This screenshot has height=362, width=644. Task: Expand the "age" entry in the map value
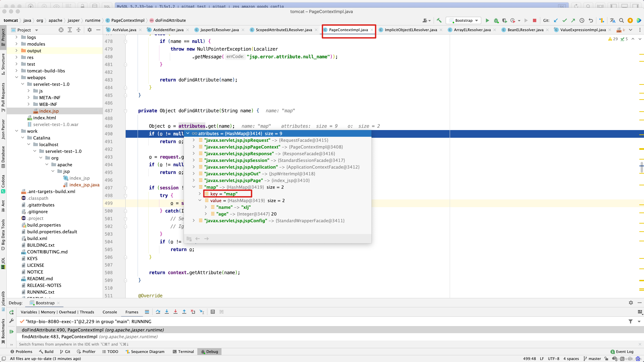(206, 214)
